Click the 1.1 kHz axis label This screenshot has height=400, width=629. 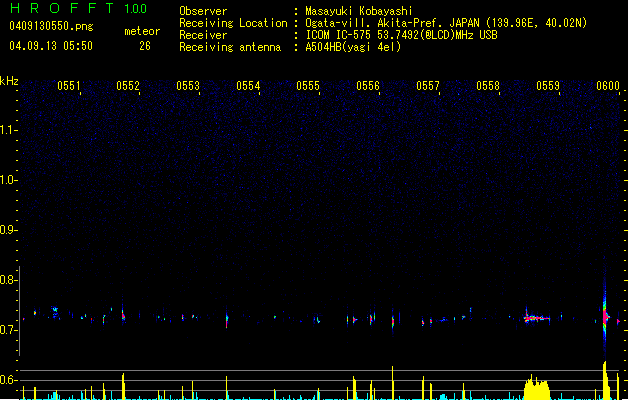point(8,130)
